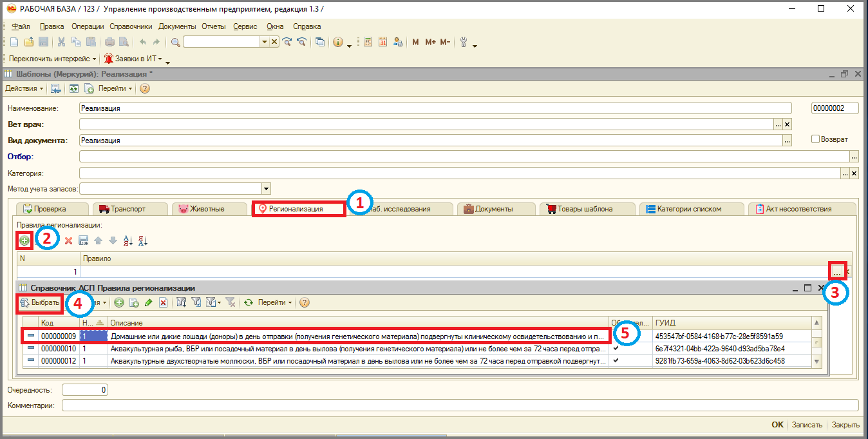This screenshot has width=868, height=439.
Task: Click the Выбрать button
Action: pyautogui.click(x=40, y=302)
